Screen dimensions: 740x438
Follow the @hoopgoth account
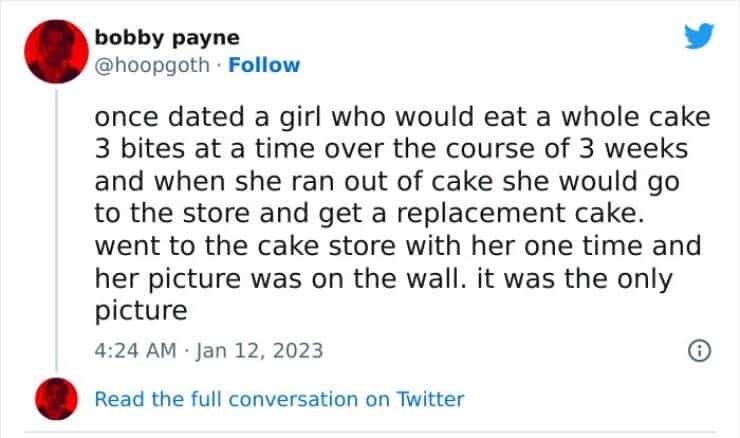[264, 65]
